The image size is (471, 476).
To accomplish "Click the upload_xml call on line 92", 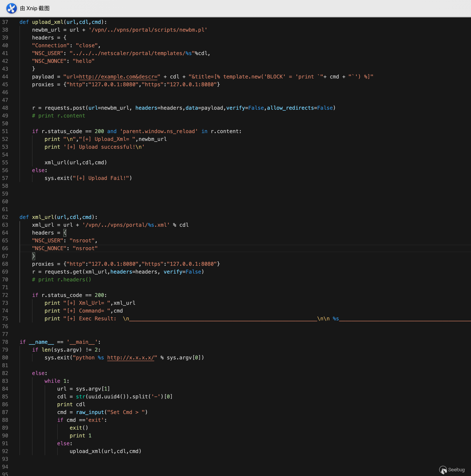I will tap(105, 451).
